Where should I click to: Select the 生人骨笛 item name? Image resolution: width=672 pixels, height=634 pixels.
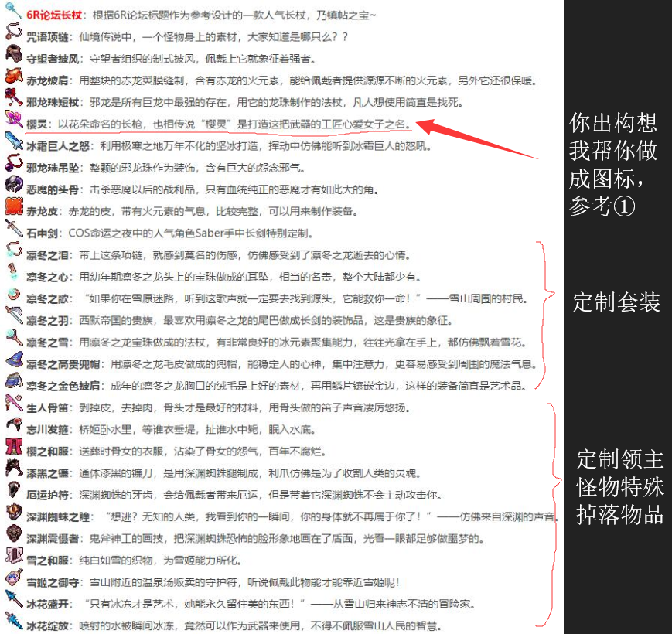(48, 407)
